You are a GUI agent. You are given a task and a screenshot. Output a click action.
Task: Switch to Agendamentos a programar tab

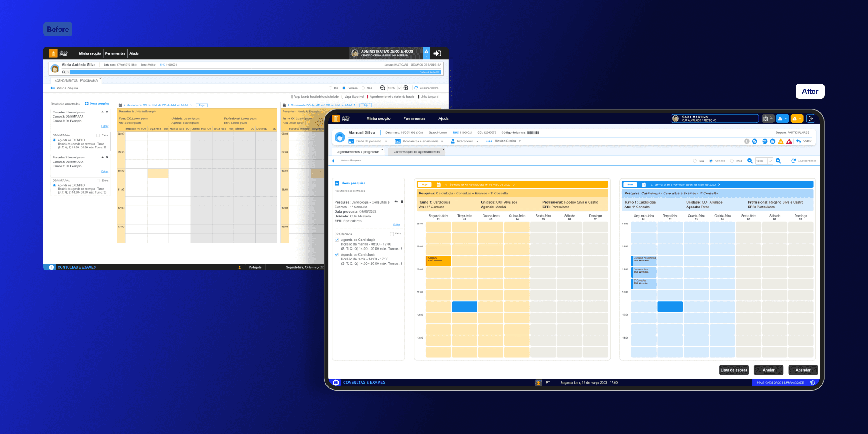pos(358,152)
